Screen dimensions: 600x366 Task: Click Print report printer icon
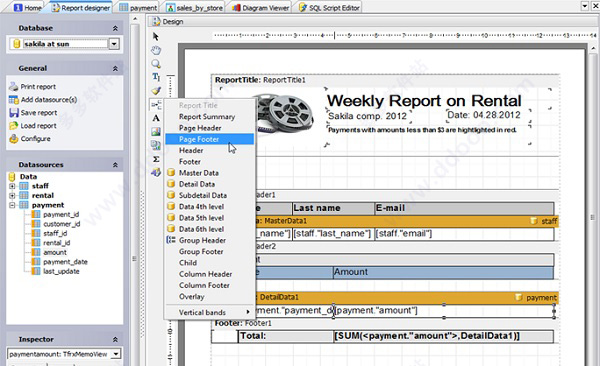[x=14, y=87]
